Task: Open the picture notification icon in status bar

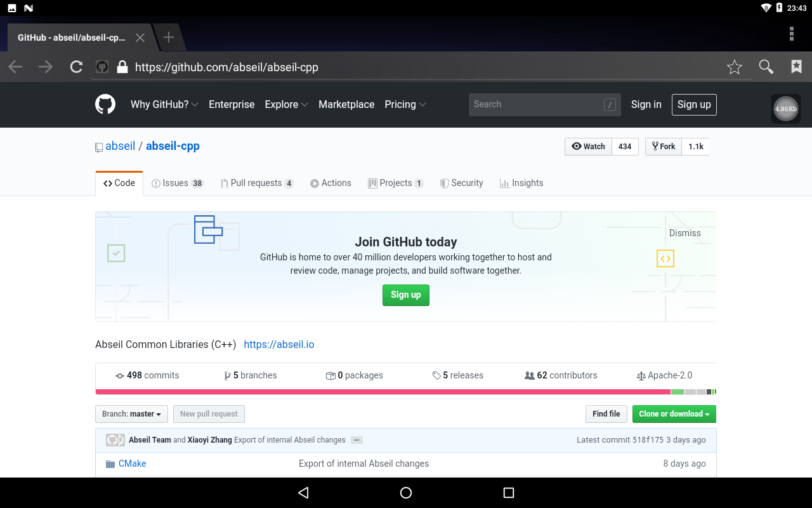Action: (12, 8)
